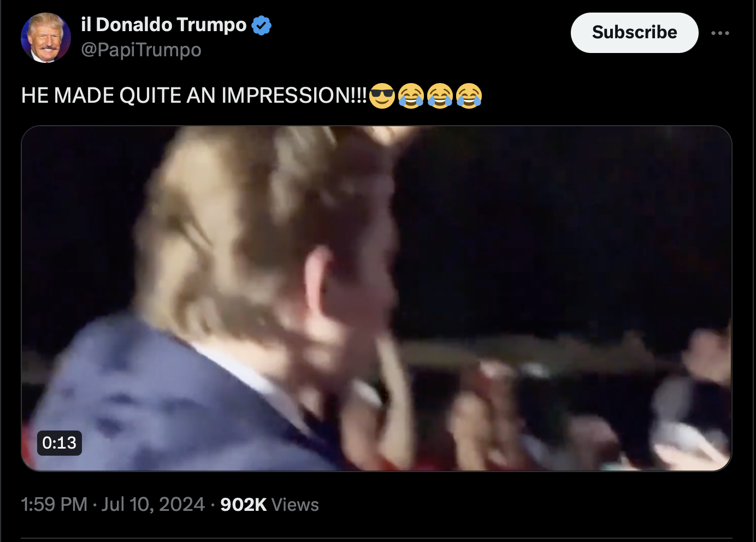Click the 0:13 duration badge
The height and width of the screenshot is (542, 756).
tap(60, 443)
